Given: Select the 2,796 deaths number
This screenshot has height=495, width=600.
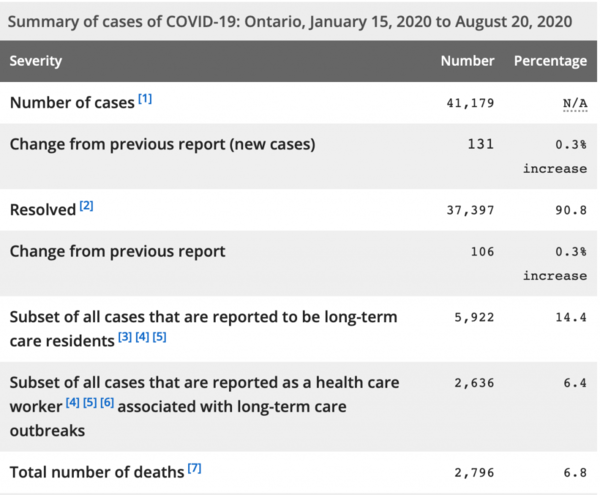Looking at the screenshot, I should coord(471,470).
